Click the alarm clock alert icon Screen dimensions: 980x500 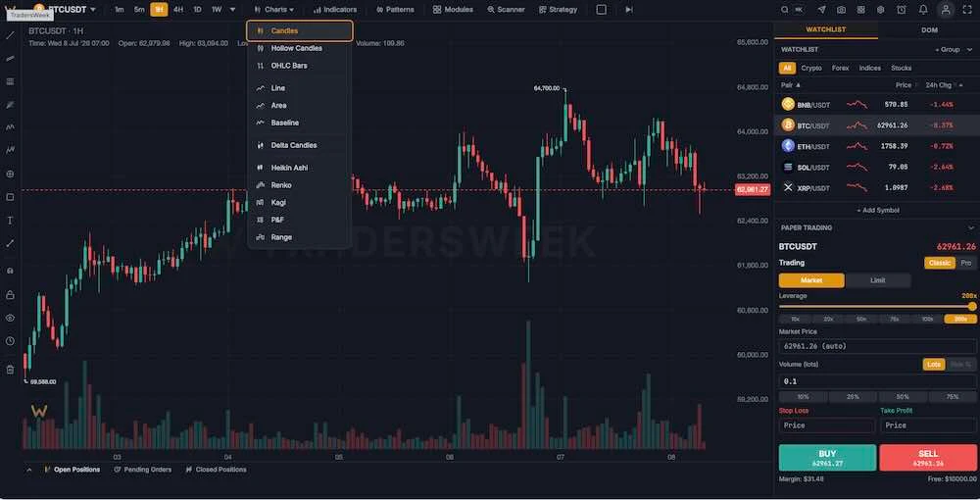click(x=902, y=10)
